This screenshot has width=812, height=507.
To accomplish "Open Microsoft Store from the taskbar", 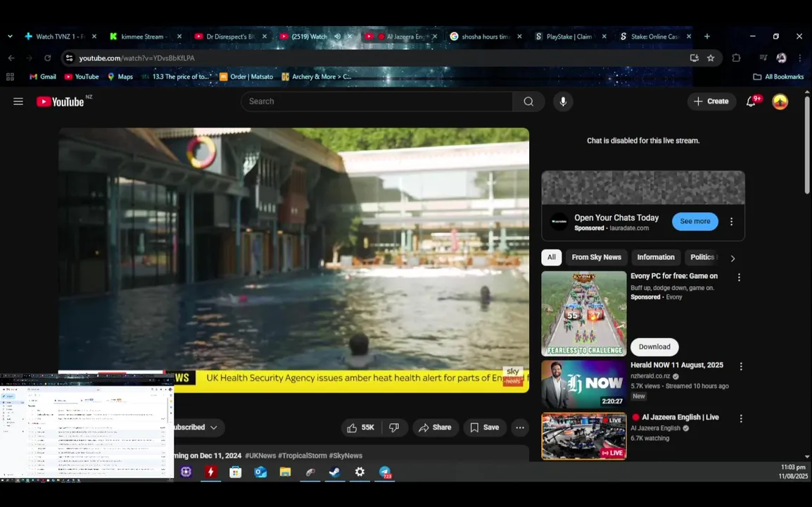I will click(x=236, y=472).
